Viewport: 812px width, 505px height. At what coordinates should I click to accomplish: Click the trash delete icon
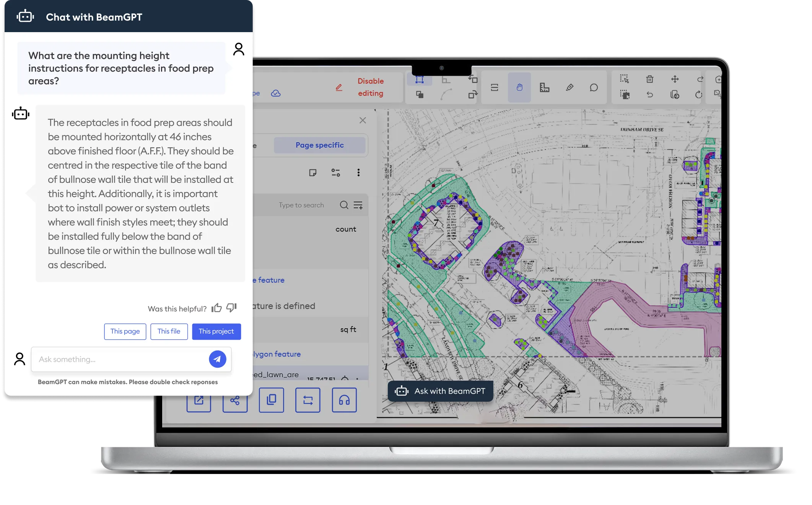tap(649, 79)
